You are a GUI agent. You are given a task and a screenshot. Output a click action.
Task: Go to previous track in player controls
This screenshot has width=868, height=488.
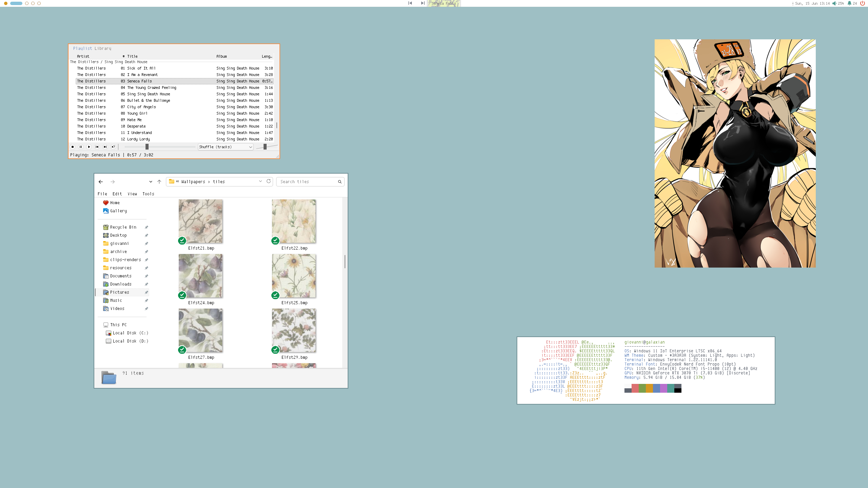(97, 147)
